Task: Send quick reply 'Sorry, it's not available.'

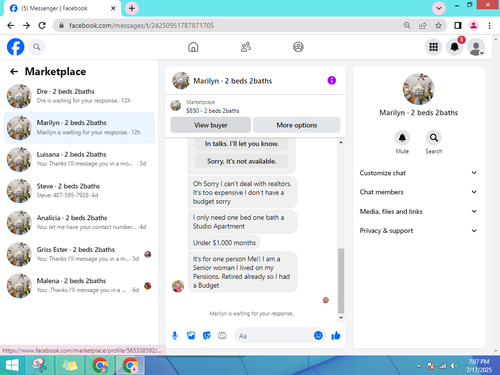Action: tap(241, 161)
